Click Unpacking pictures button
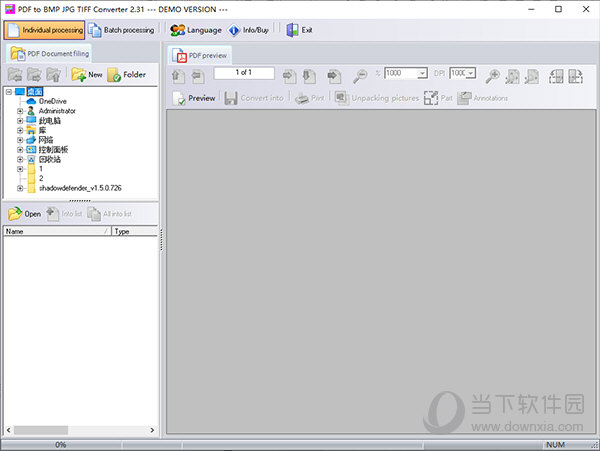The width and height of the screenshot is (600, 451). click(x=377, y=98)
